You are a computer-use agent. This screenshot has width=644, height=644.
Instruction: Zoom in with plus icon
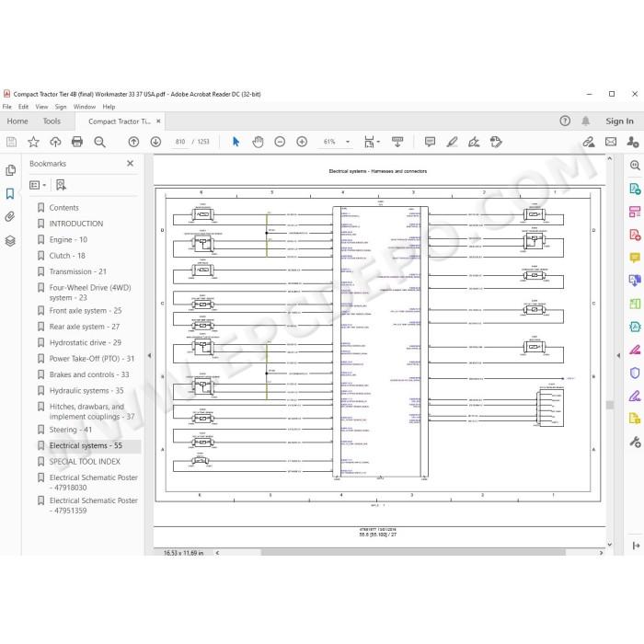(302, 142)
